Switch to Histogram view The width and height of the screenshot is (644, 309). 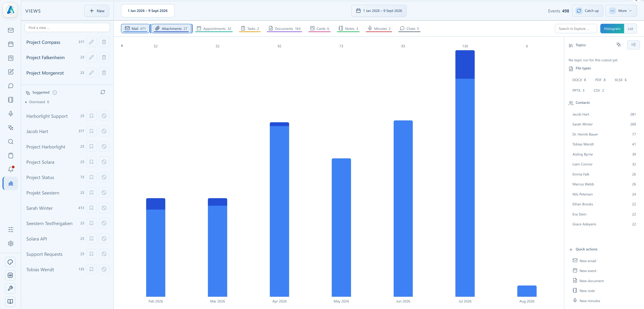click(612, 29)
